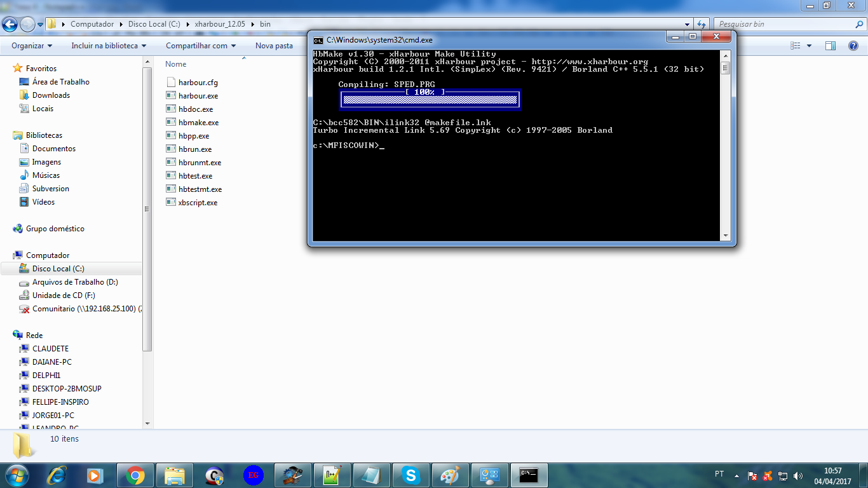Select Favoritos in the navigation pane

tap(41, 69)
